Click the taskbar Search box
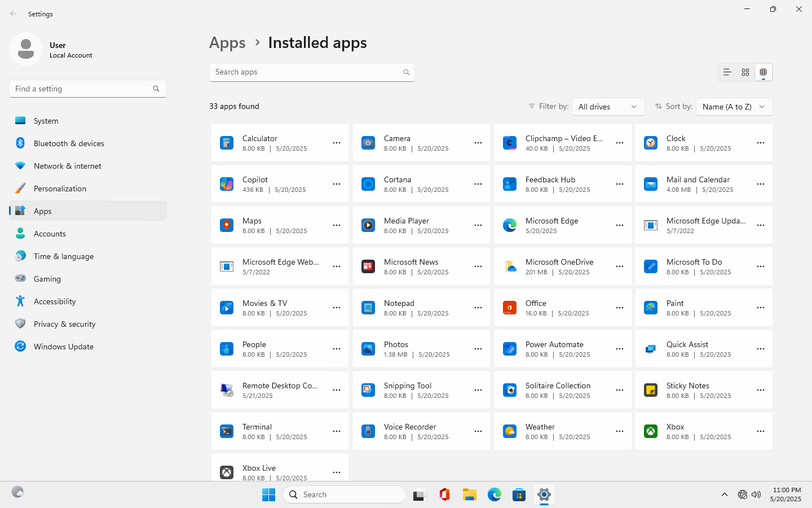 pos(344,494)
